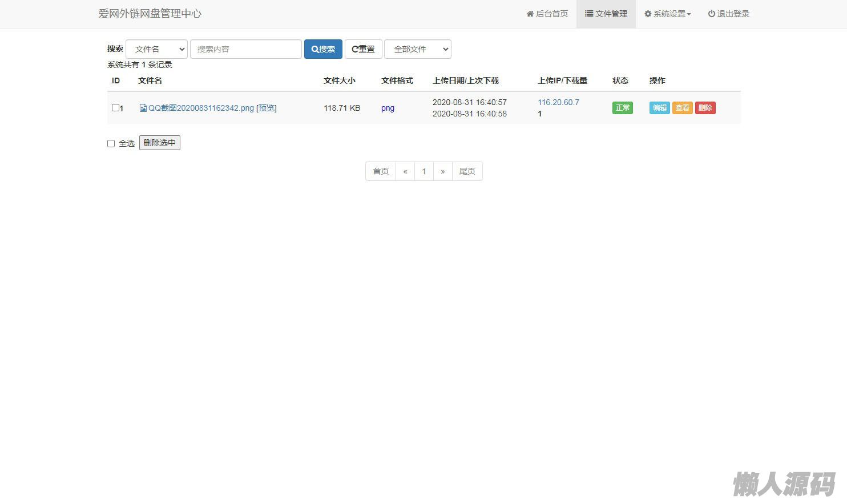
Task: Click the [预览] preview link
Action: [x=267, y=108]
